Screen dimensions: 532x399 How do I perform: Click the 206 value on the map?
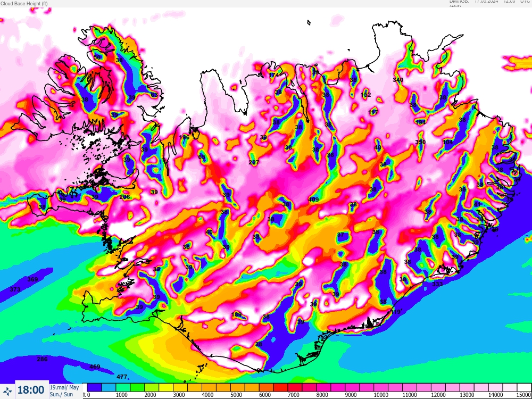tap(124, 197)
